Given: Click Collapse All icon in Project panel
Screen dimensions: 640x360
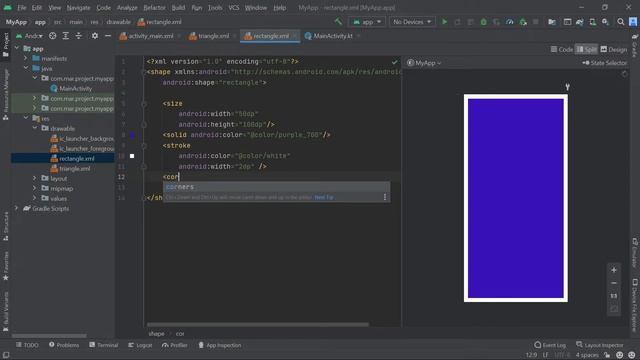Looking at the screenshot, I should click(79, 36).
